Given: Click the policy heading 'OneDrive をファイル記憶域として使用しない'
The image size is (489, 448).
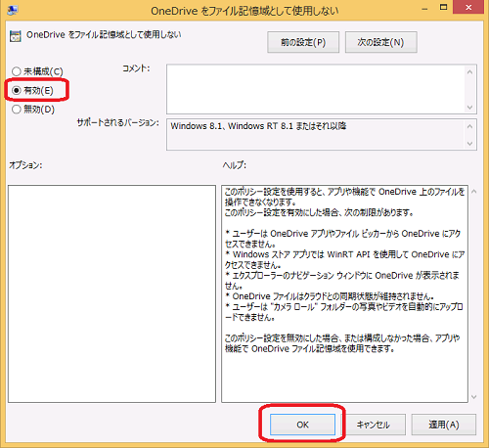Looking at the screenshot, I should [104, 35].
